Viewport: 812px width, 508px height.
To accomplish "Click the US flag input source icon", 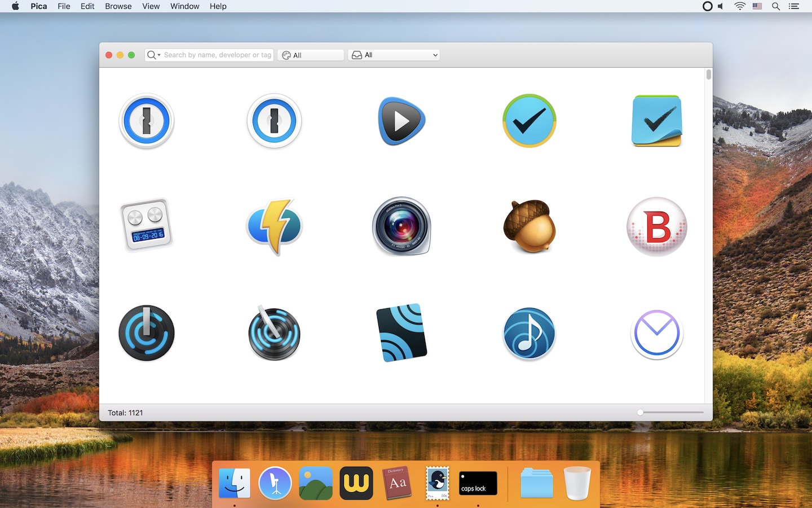I will click(757, 6).
